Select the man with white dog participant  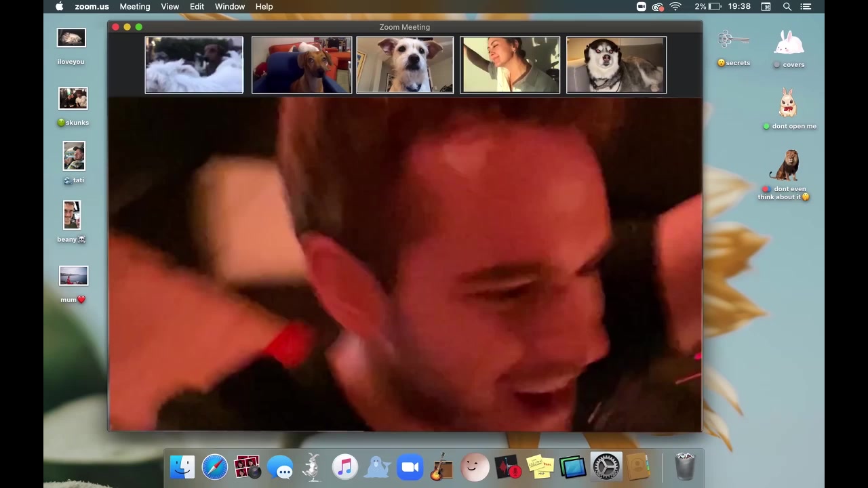pos(194,65)
